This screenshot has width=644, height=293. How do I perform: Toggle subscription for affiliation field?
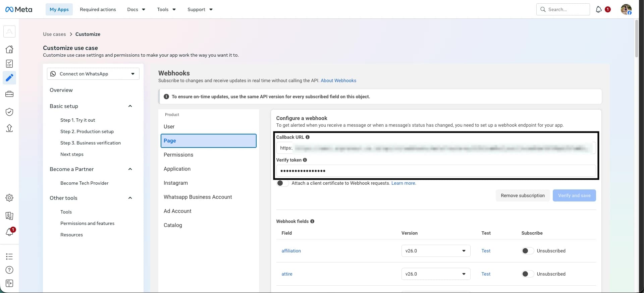click(528, 251)
